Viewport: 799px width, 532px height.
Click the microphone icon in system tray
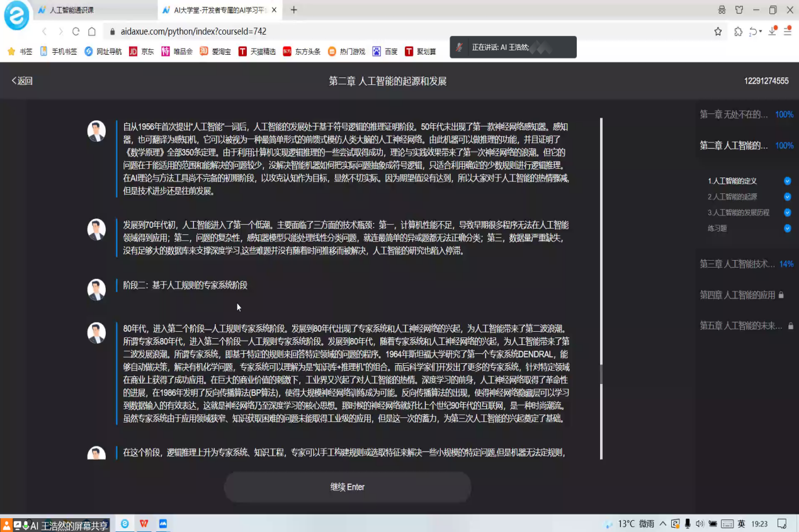[x=688, y=524]
